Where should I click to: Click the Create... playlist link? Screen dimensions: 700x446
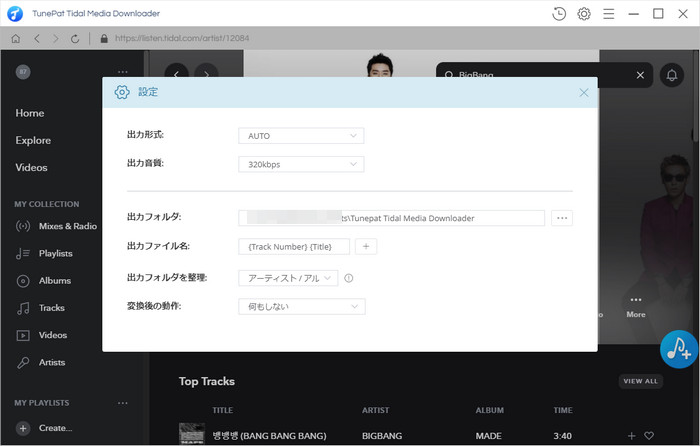click(55, 428)
